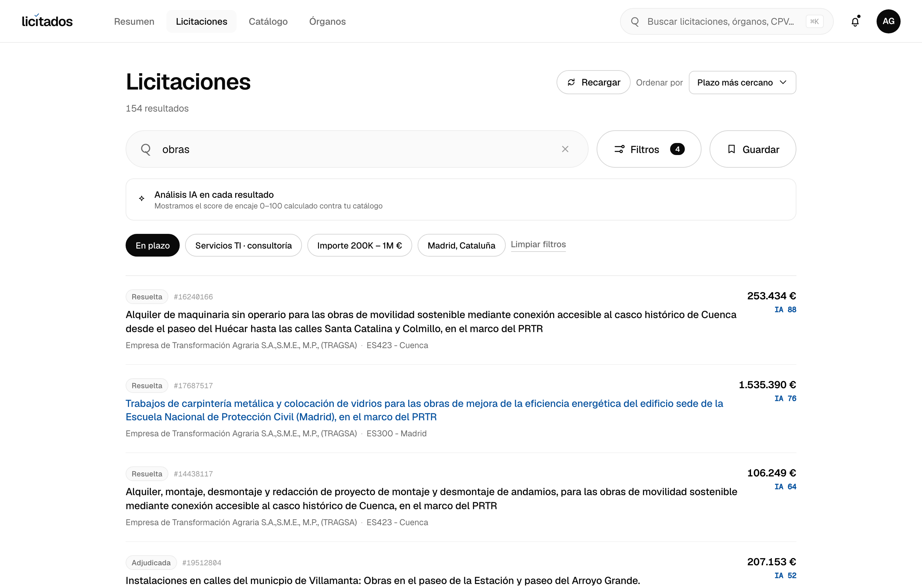Viewport: 922px width, 588px height.
Task: Click the Resuelta badge of #16240166
Action: [147, 297]
